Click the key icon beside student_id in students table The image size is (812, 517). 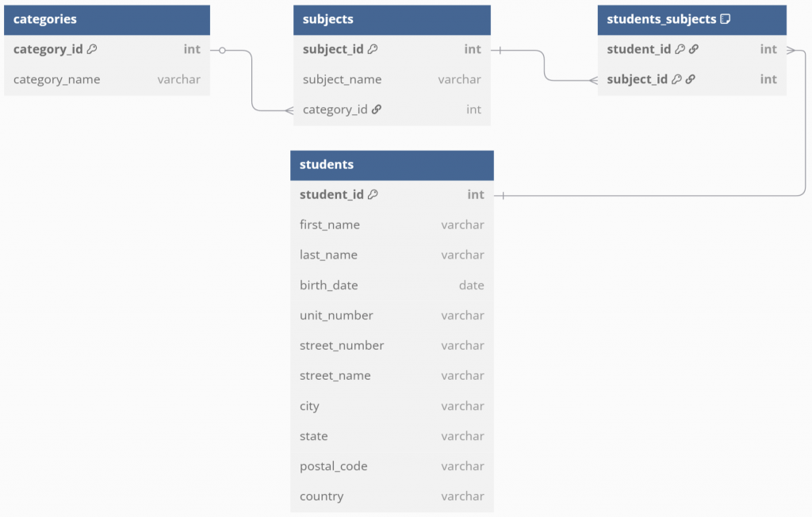click(x=373, y=194)
